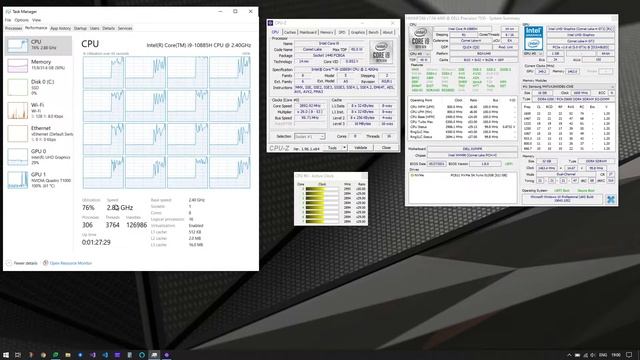640x360 pixels.
Task: Expand the Tools dropdown arrow in CPU-Z
Action: 344,148
